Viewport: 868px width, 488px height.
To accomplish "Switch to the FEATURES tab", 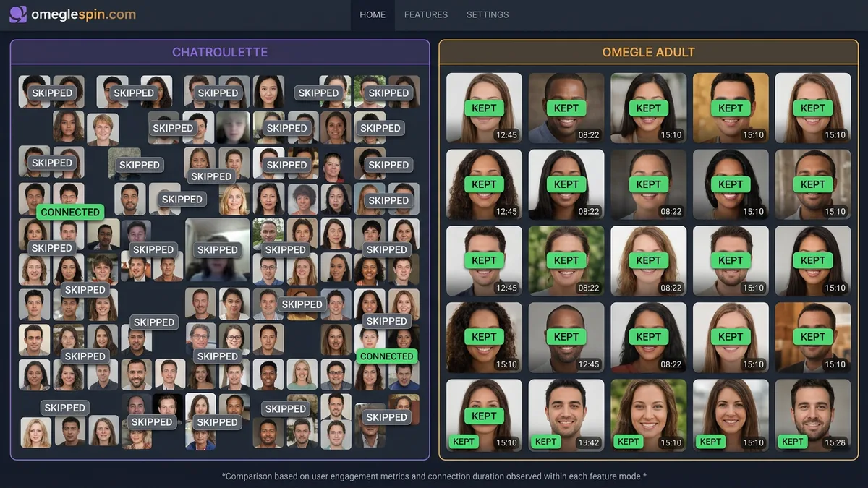I will (426, 14).
